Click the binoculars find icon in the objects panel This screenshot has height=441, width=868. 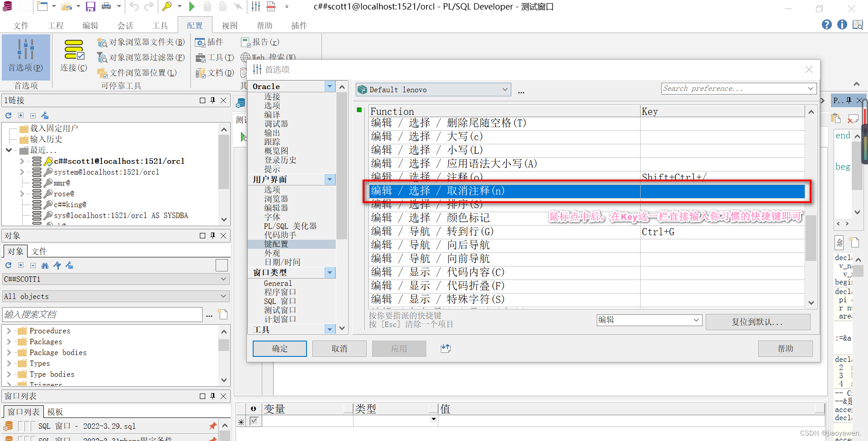click(45, 265)
